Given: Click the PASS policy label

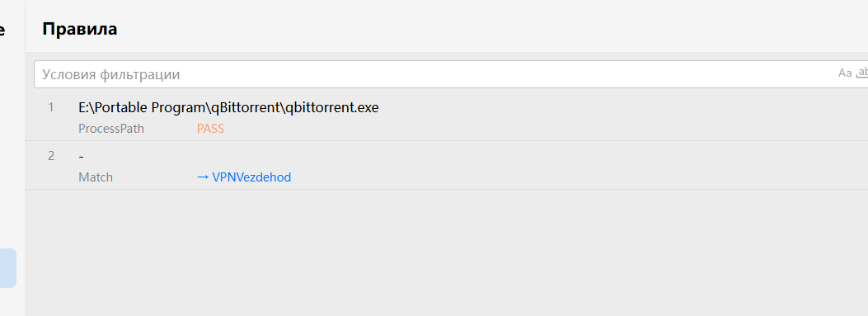Looking at the screenshot, I should tap(210, 129).
